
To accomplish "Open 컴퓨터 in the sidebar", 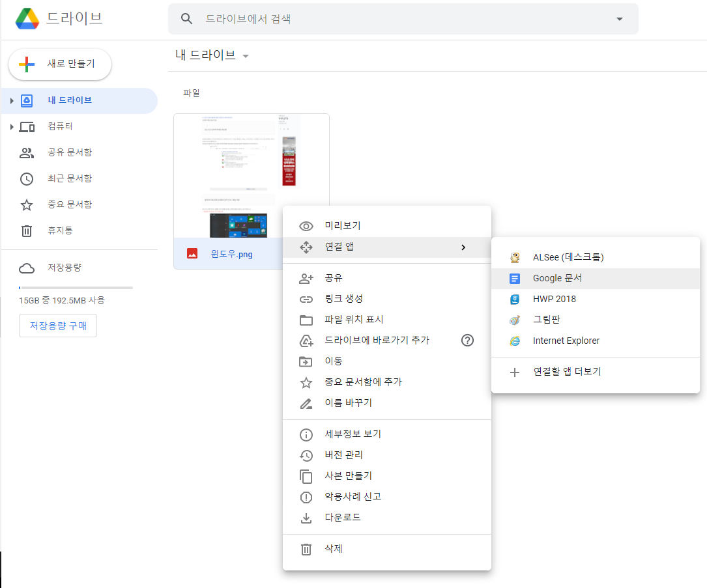I will point(79,126).
